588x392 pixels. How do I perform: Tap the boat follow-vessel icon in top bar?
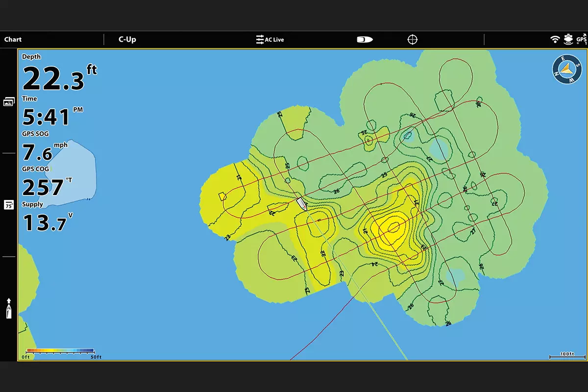click(x=365, y=40)
